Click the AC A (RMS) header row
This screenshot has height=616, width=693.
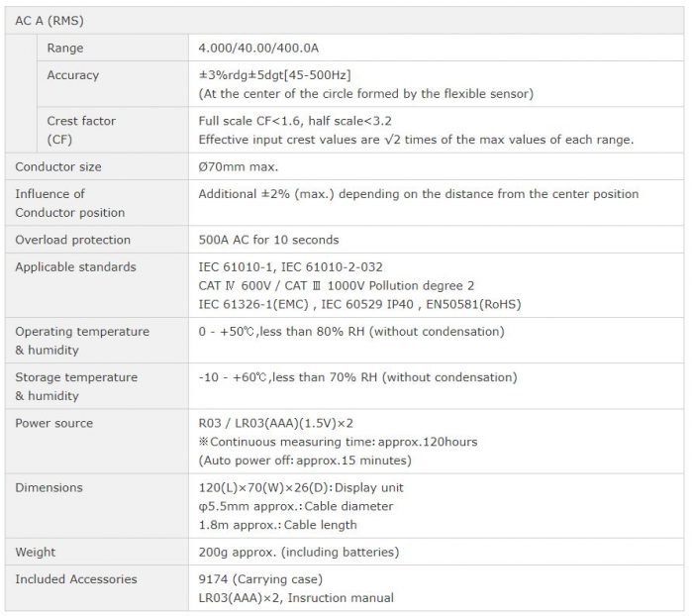tap(345, 21)
